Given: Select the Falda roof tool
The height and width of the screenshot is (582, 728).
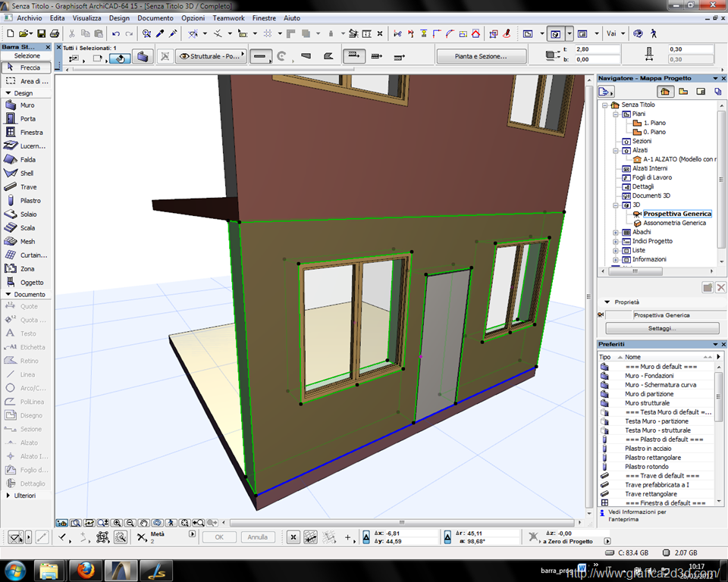Looking at the screenshot, I should [x=26, y=160].
